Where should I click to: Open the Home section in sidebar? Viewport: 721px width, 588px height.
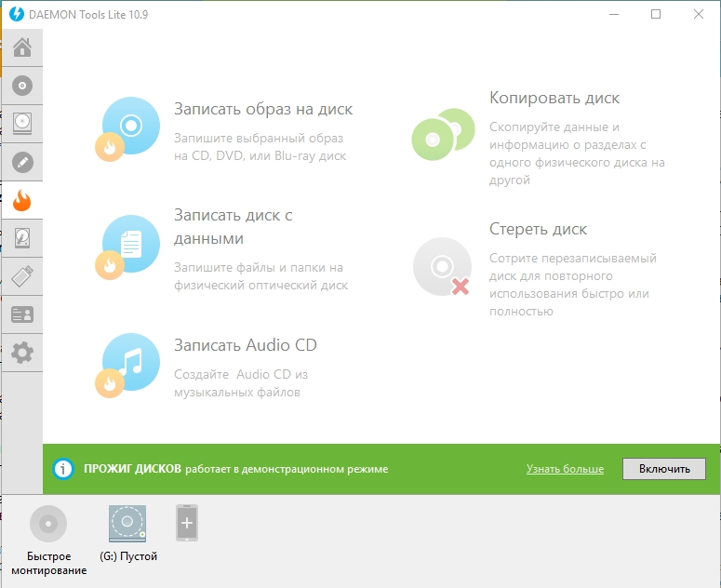pos(22,47)
